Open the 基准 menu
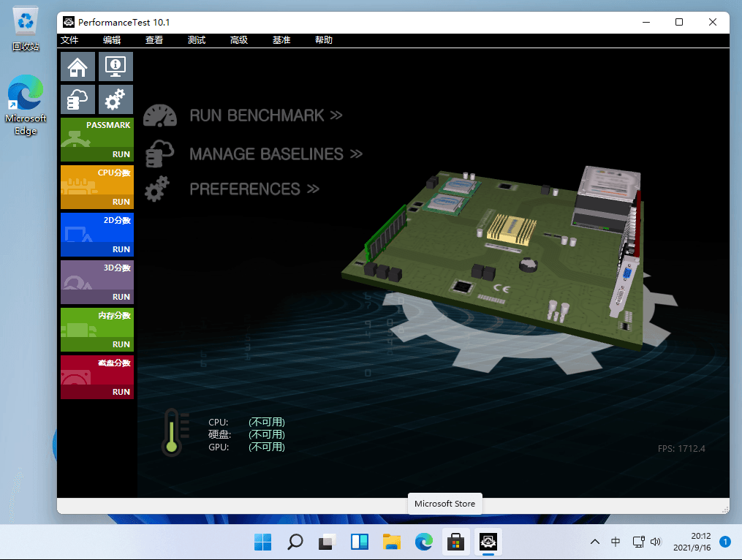Viewport: 742px width, 560px height. 281,40
